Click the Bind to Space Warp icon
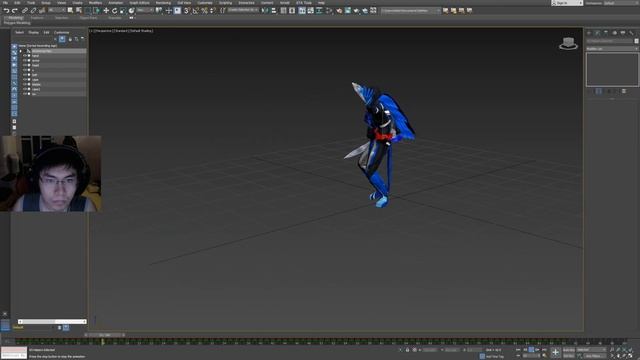 pyautogui.click(x=41, y=11)
